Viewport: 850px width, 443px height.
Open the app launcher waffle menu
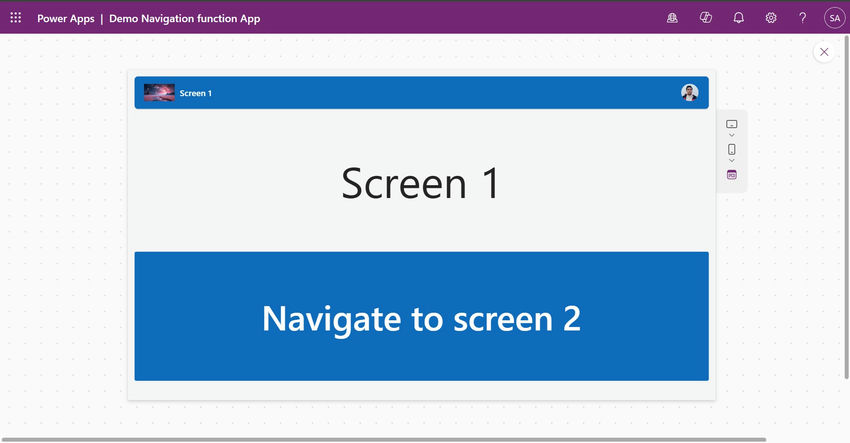15,18
